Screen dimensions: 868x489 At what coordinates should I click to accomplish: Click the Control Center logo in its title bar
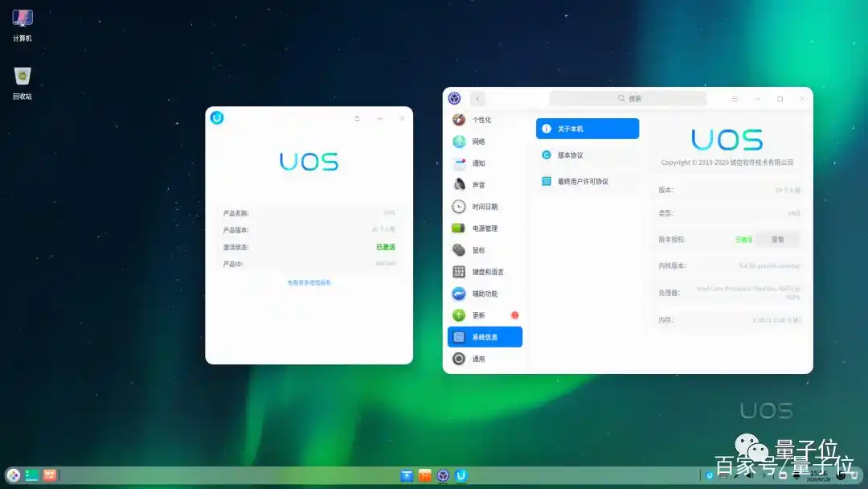(x=454, y=99)
